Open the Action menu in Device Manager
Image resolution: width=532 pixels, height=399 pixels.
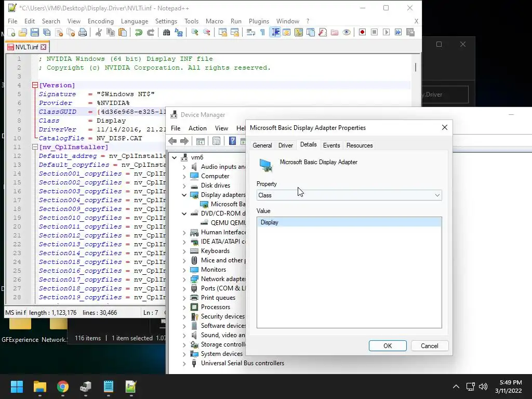tap(197, 128)
